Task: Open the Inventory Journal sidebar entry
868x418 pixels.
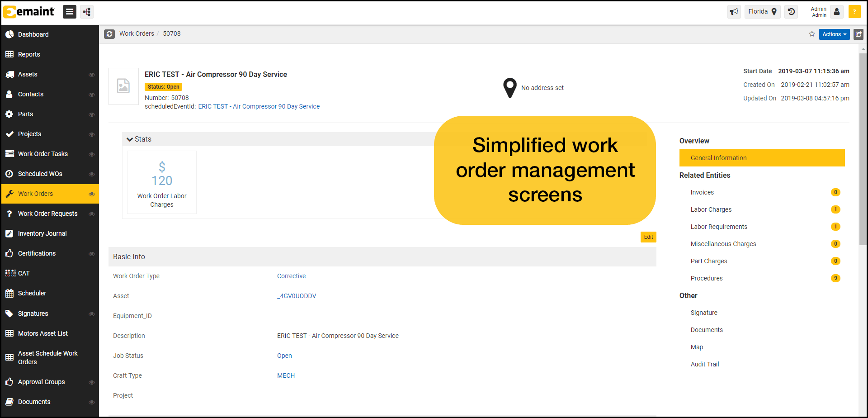Action: click(42, 233)
